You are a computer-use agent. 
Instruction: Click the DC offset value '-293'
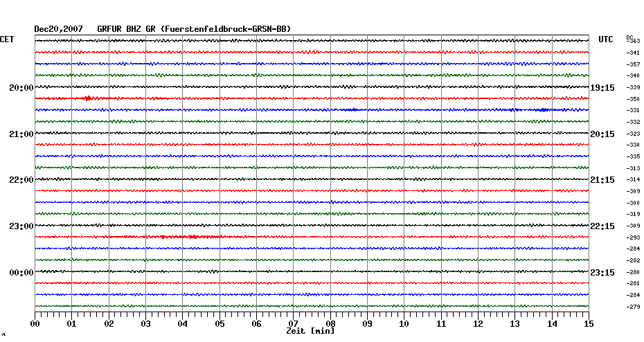(633, 237)
